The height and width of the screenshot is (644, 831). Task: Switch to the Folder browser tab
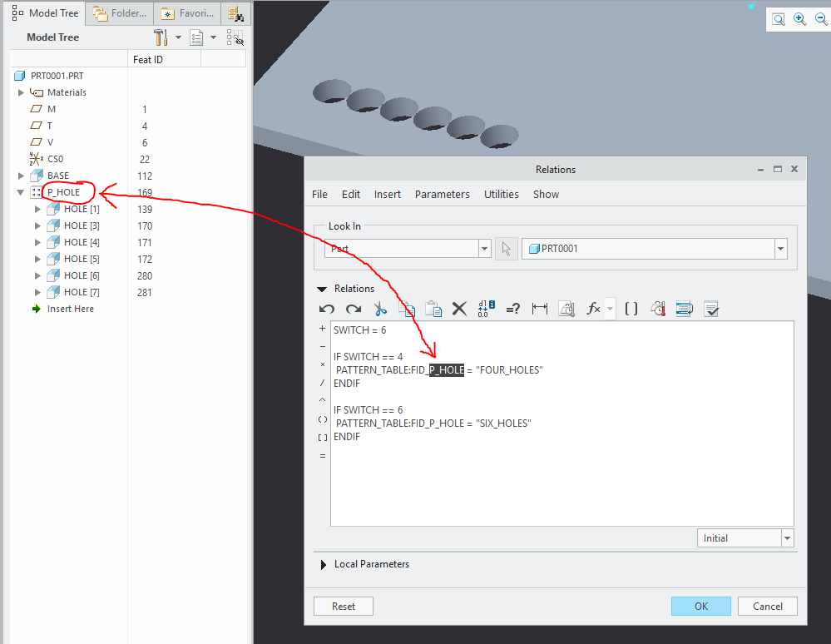[117, 12]
